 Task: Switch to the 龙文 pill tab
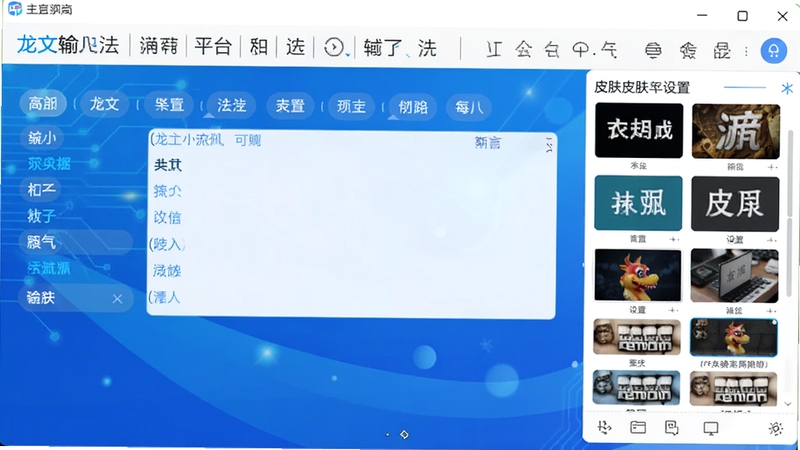coord(104,104)
